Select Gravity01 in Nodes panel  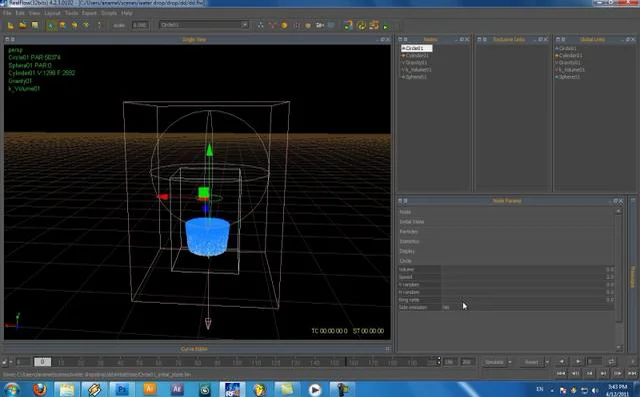pyautogui.click(x=415, y=62)
